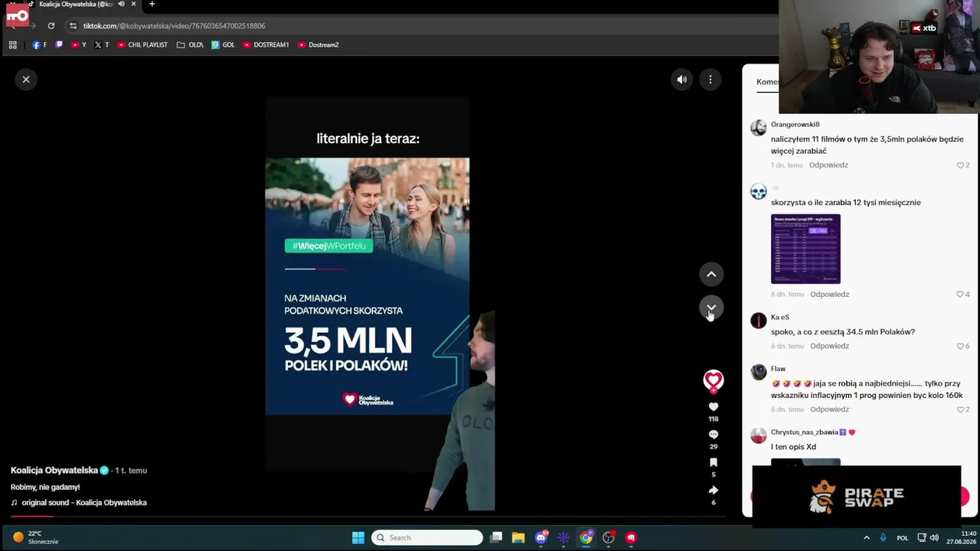Reply to Flaw's comment with Odpowiedz
Screen dimensions: 980x551
click(829, 409)
